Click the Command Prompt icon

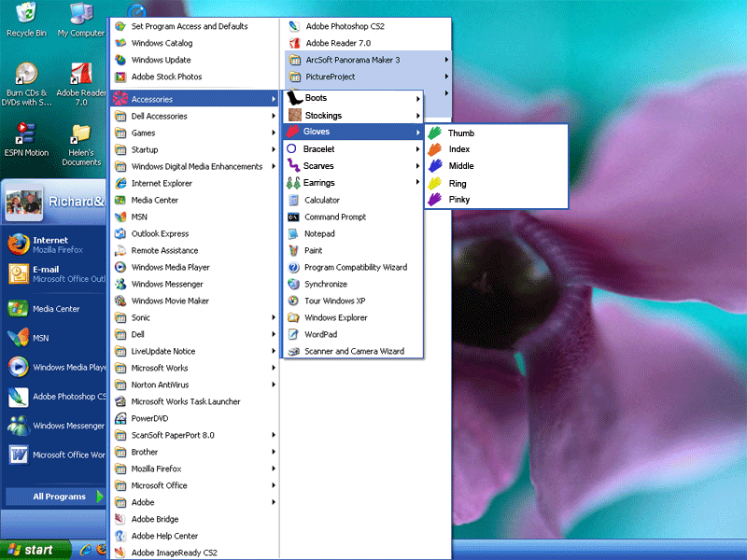(293, 217)
